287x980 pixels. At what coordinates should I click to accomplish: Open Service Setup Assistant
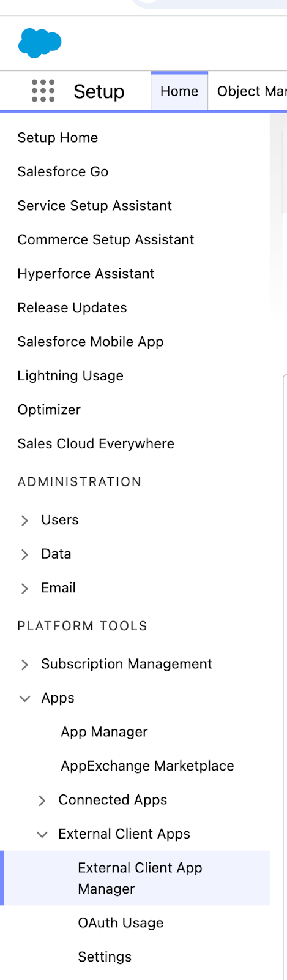pos(95,206)
